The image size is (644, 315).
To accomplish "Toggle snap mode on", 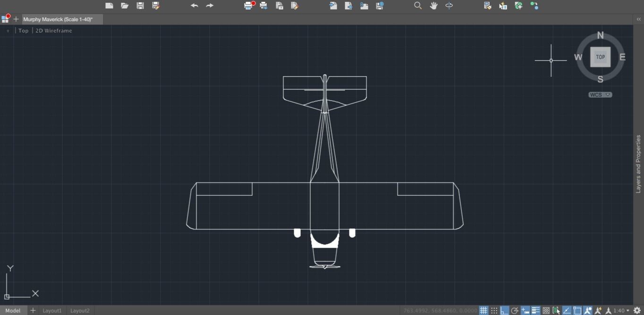I will (x=493, y=310).
